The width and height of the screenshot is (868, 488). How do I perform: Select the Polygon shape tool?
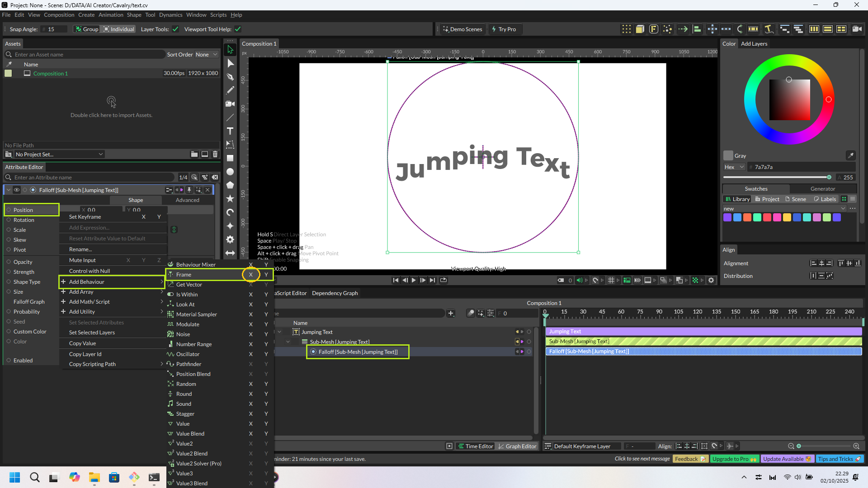pyautogui.click(x=230, y=185)
